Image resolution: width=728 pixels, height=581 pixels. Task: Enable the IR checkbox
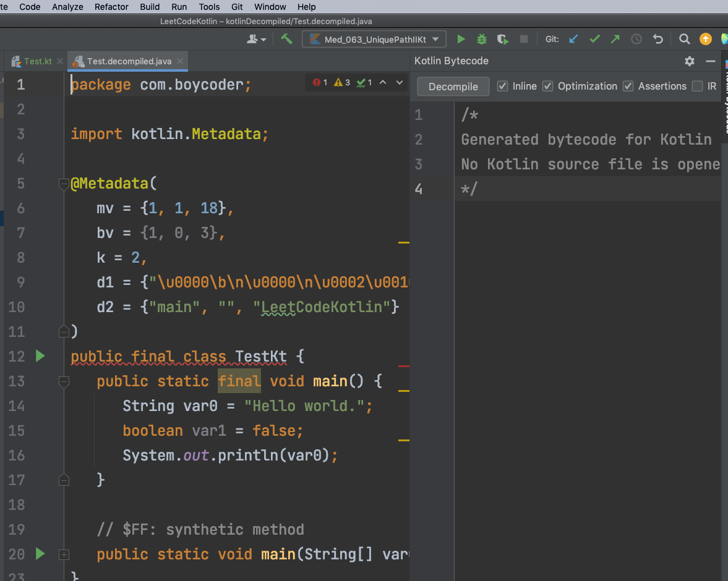pyautogui.click(x=697, y=86)
